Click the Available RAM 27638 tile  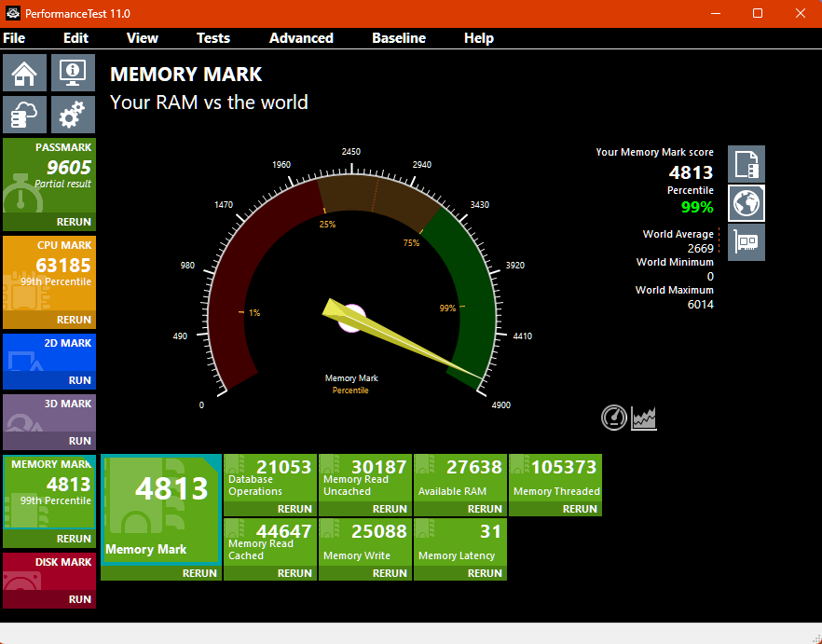point(460,478)
